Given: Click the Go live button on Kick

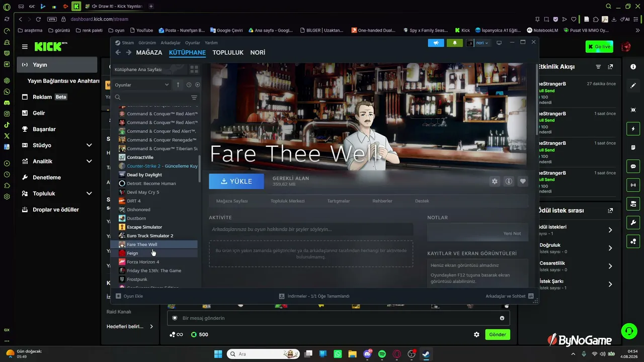Looking at the screenshot, I should tap(599, 47).
